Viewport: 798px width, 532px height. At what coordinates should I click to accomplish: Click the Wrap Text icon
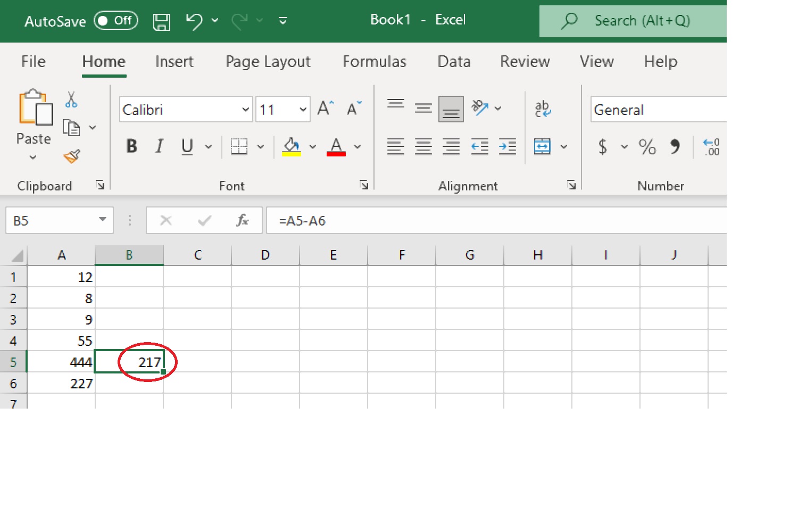tap(543, 109)
